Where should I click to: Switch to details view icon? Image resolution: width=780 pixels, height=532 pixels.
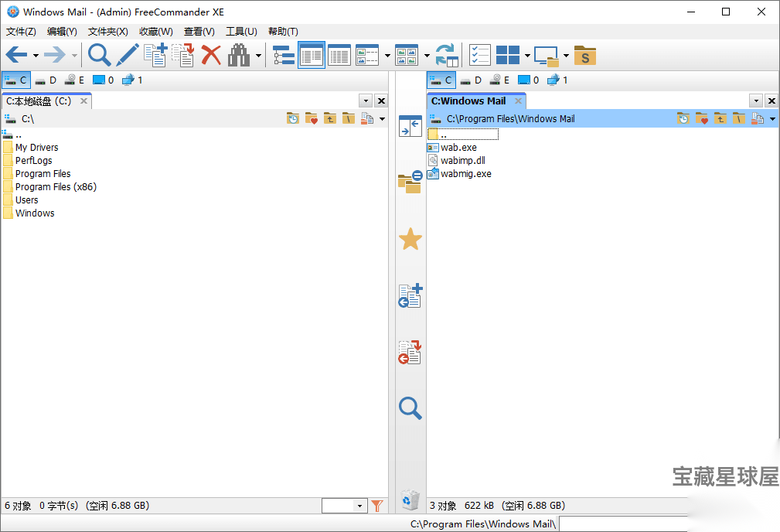point(312,55)
